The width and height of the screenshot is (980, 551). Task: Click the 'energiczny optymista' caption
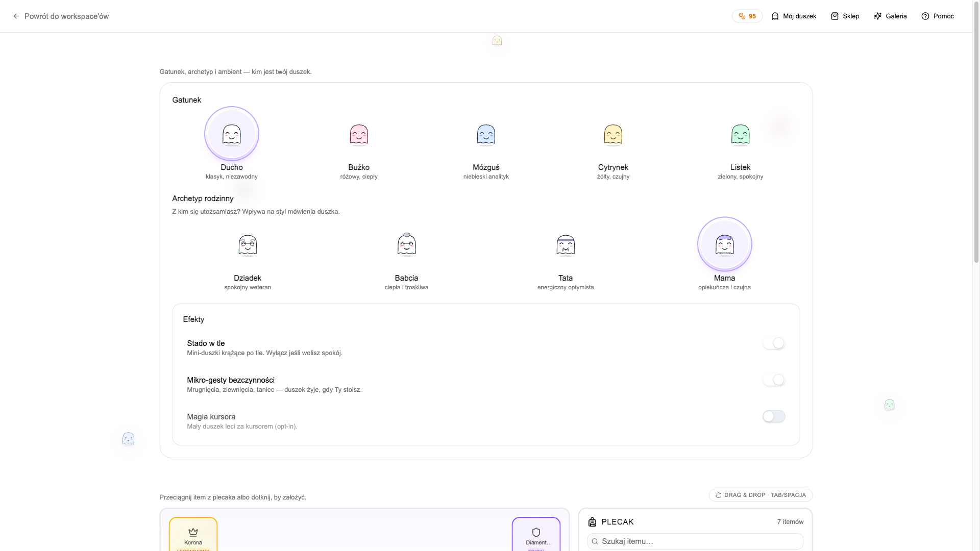point(566,287)
